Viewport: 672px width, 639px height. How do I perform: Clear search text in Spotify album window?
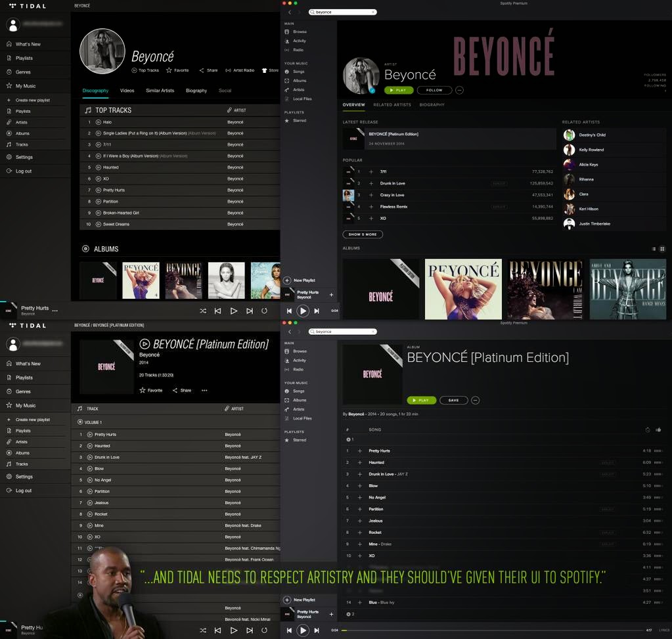374,332
